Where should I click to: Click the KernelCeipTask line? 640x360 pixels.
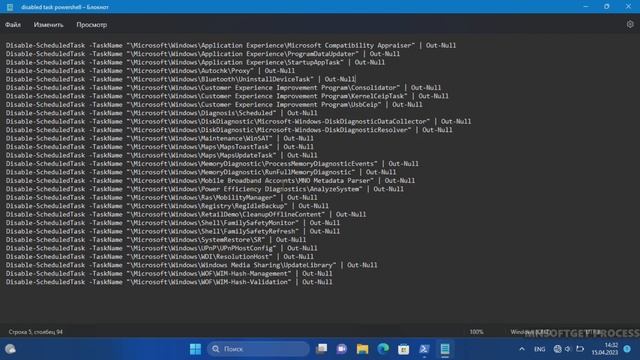tap(227, 96)
